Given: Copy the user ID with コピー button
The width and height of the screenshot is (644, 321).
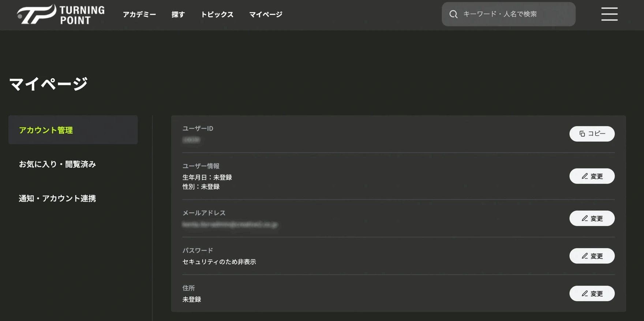Looking at the screenshot, I should 592,134.
